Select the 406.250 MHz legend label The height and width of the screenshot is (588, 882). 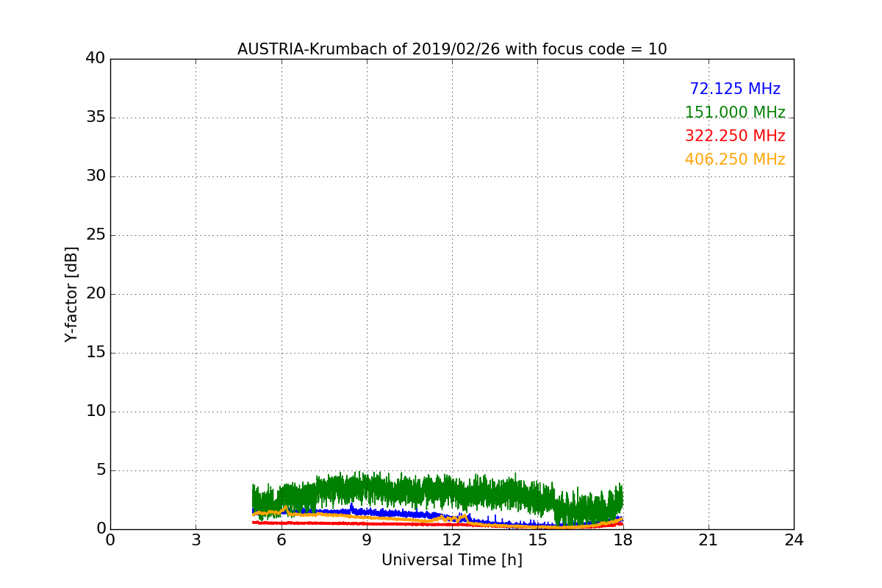[x=735, y=159]
